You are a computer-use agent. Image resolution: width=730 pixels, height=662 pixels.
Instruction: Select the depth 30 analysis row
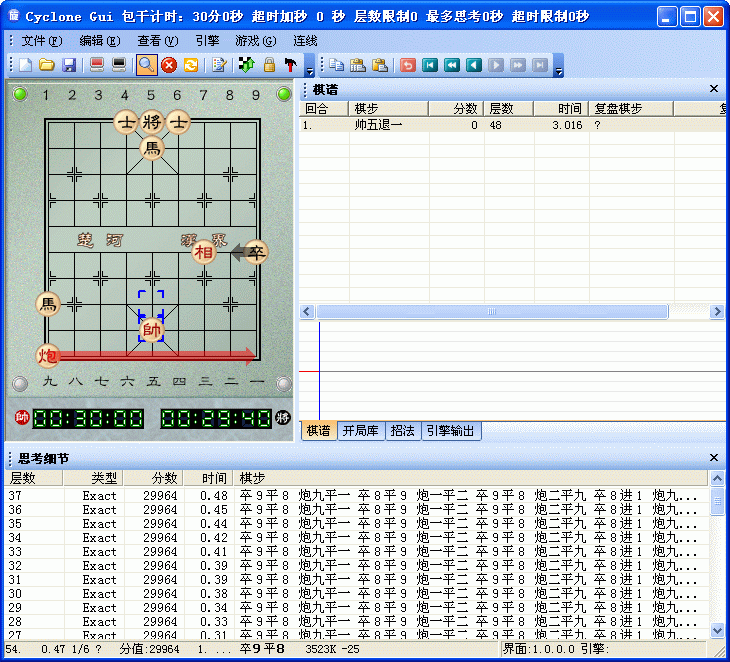(x=356, y=594)
